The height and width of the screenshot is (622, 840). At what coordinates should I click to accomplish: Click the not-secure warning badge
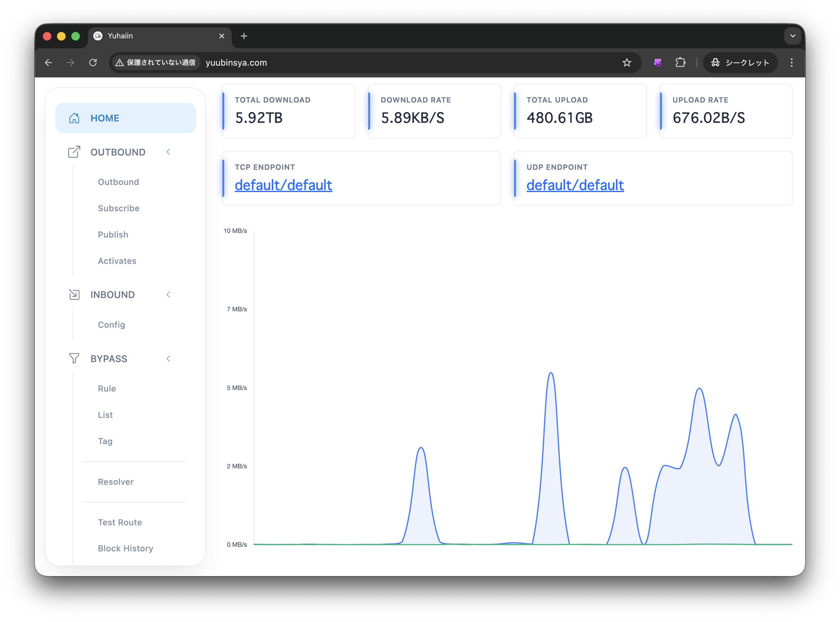(x=155, y=63)
